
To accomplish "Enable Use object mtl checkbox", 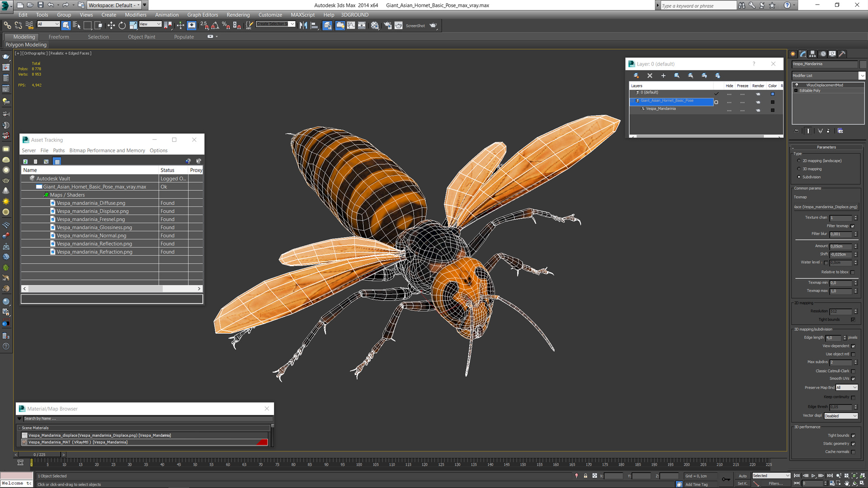I will [x=853, y=354].
